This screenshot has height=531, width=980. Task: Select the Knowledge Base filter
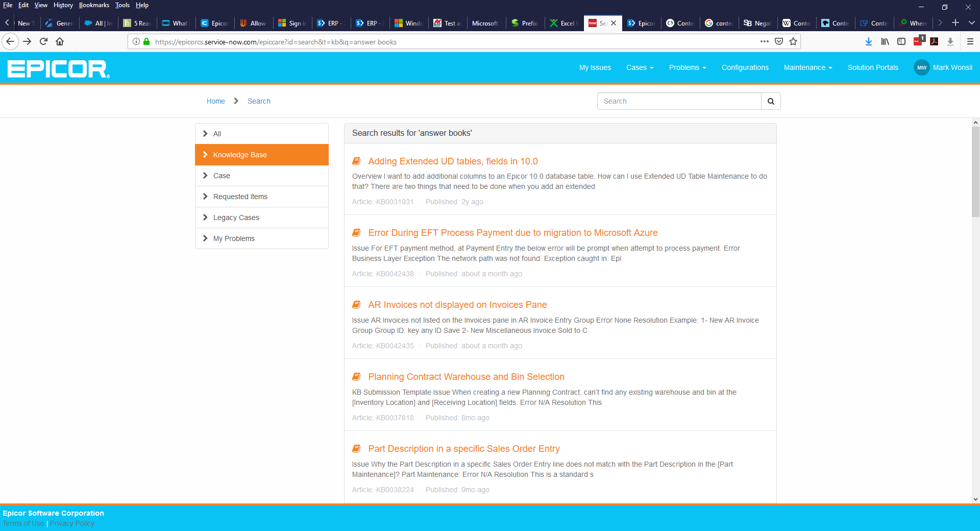262,155
